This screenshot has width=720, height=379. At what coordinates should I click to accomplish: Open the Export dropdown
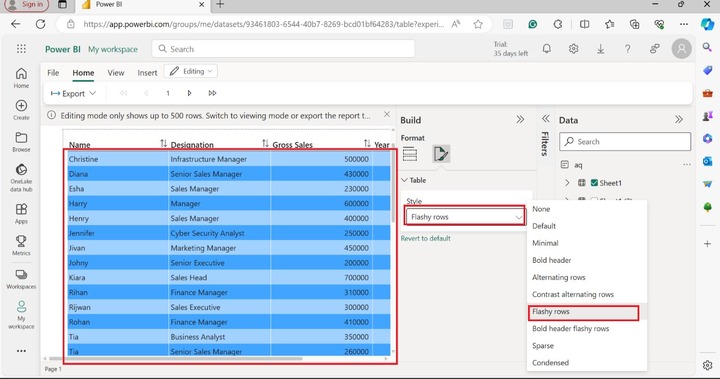[x=73, y=93]
